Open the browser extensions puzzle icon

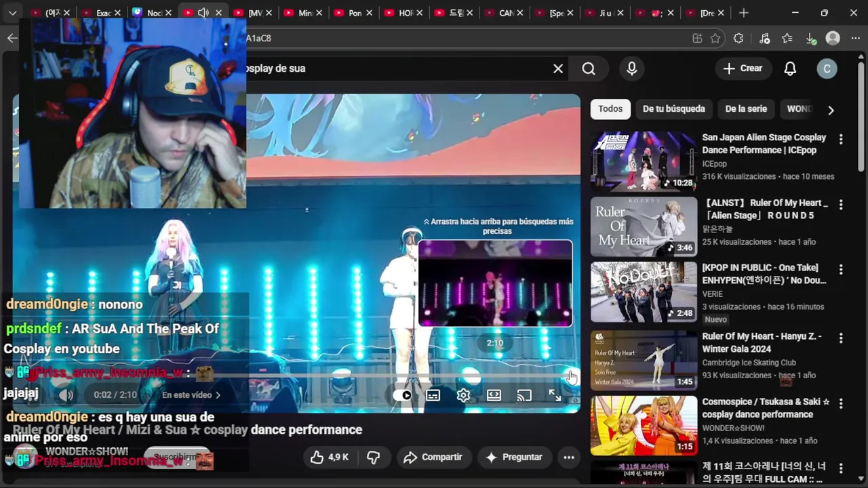coord(738,39)
